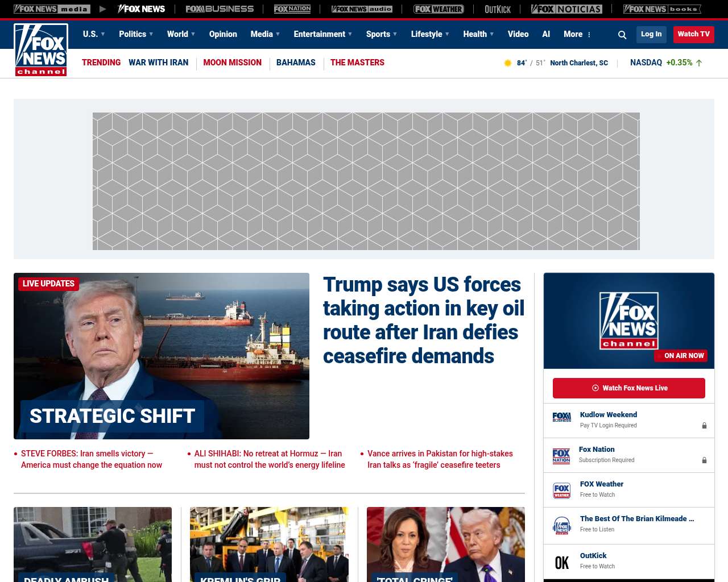Click the OutKick logo in top bar
The height and width of the screenshot is (582, 728).
coord(498,9)
